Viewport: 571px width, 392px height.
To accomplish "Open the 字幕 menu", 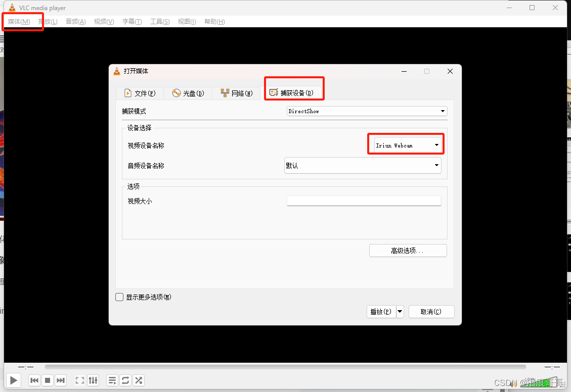I will (132, 21).
